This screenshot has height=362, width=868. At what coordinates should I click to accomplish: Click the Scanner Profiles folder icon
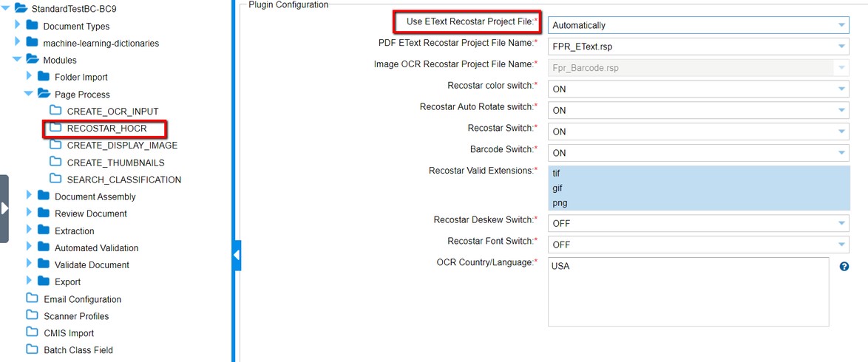tap(32, 315)
